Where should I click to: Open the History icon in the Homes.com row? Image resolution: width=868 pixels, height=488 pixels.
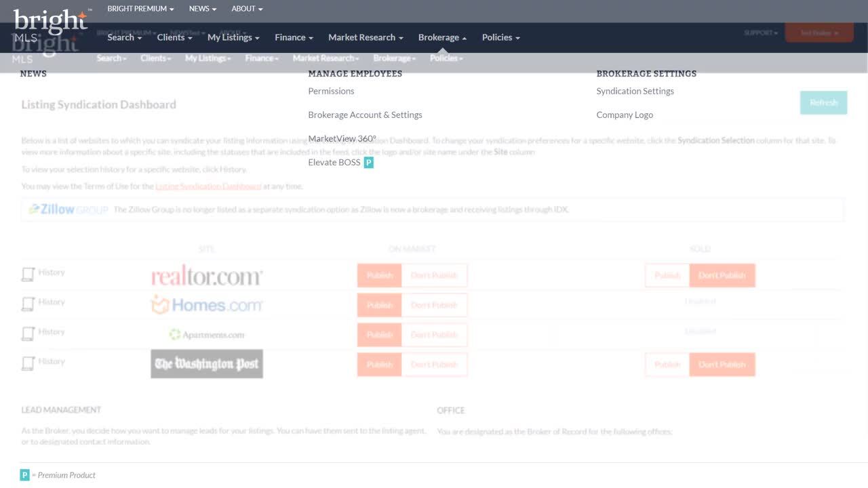click(28, 304)
